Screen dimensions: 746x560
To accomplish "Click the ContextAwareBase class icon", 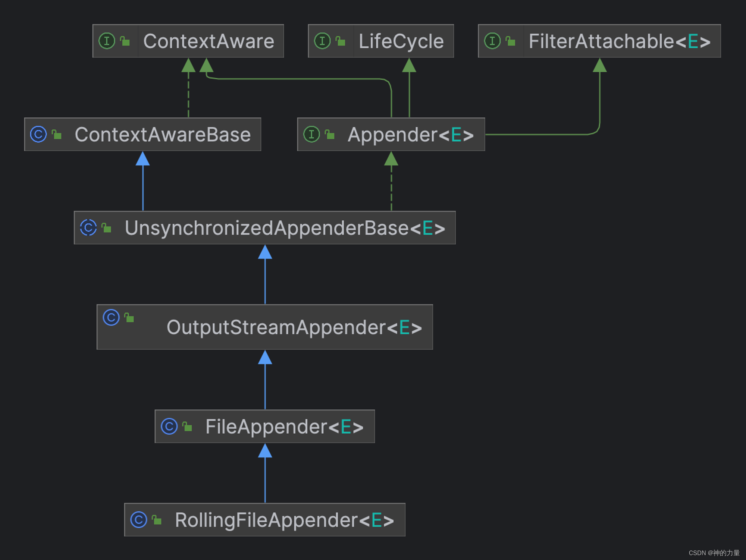I will pos(38,134).
